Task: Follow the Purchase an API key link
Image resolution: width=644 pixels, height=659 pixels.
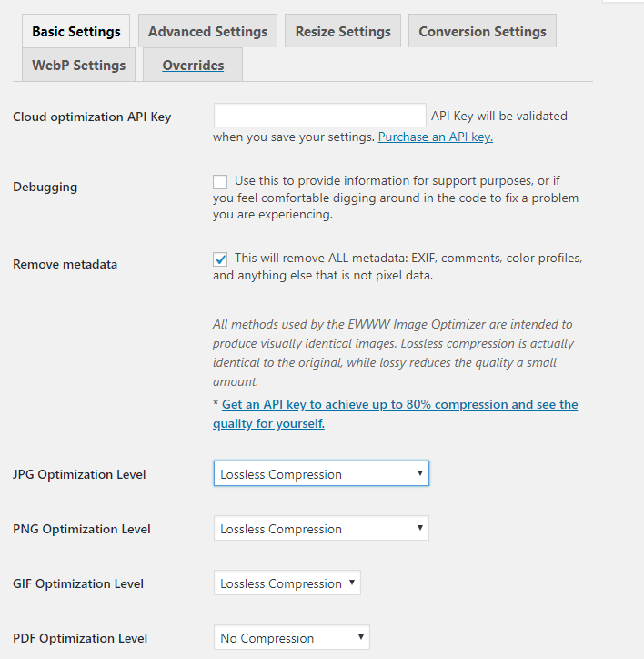Action: pyautogui.click(x=436, y=137)
